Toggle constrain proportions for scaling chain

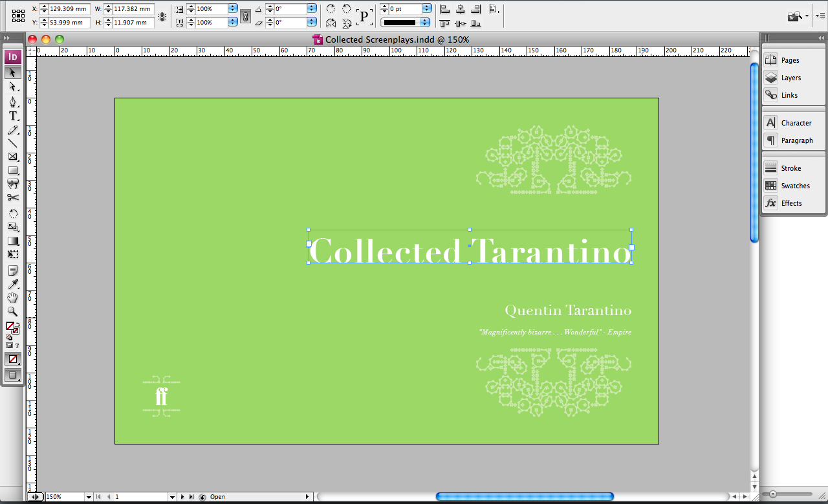point(245,16)
